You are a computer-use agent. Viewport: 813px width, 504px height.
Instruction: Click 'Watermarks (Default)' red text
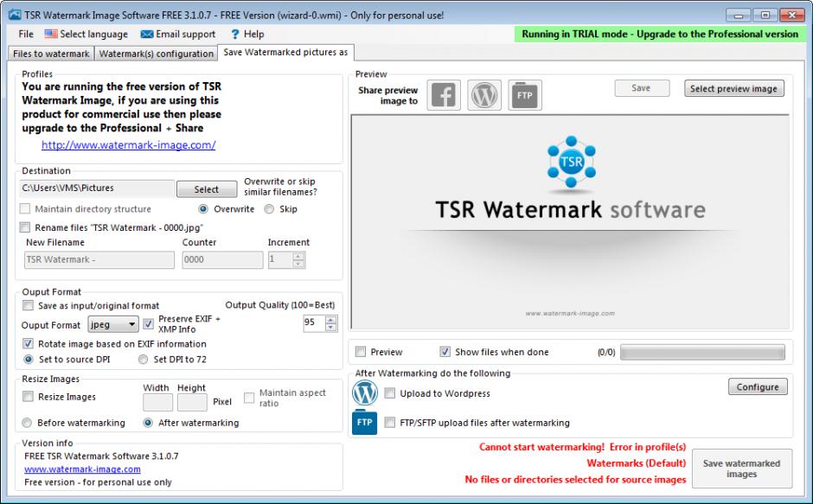click(x=637, y=463)
